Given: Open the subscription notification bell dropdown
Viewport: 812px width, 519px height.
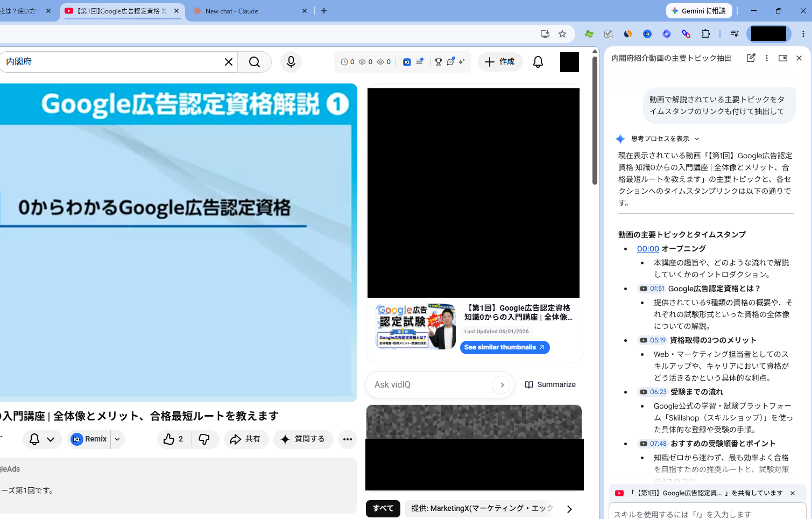Looking at the screenshot, I should (42, 439).
